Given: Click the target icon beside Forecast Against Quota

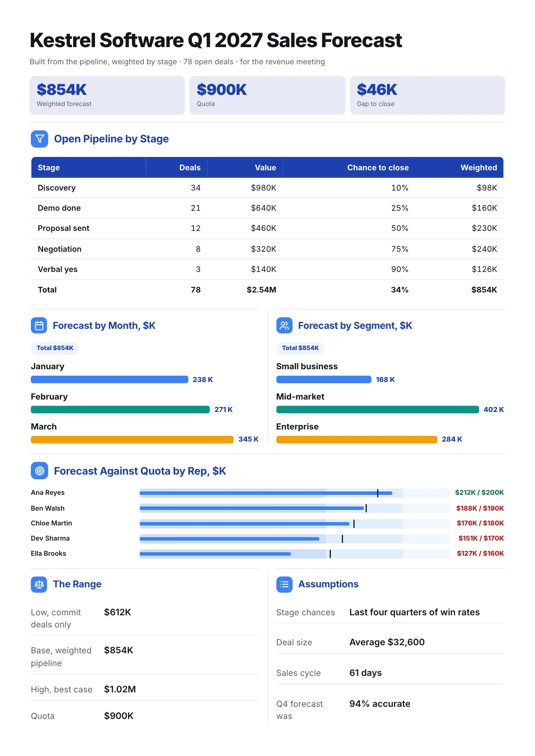Looking at the screenshot, I should (39, 471).
